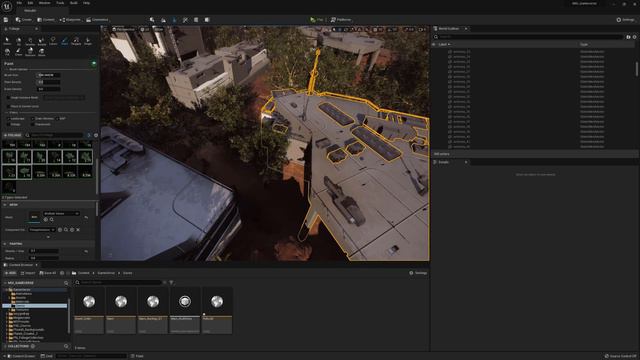Pick the Invalid foliage selection tool
Screen dimensions: 640x360
click(41, 41)
